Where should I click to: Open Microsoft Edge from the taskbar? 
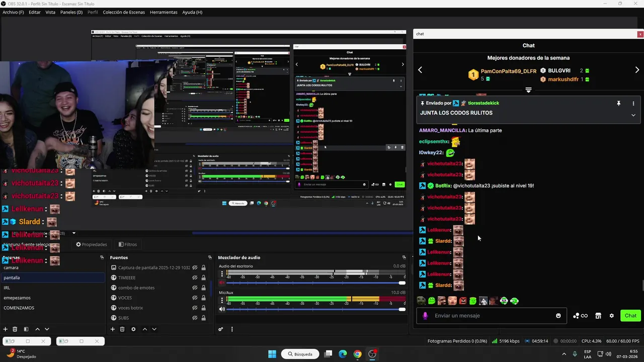pos(343,354)
